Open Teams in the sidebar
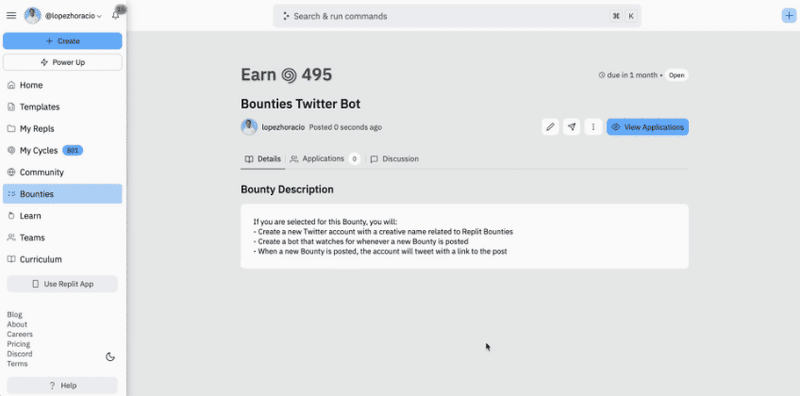800x396 pixels. pyautogui.click(x=62, y=238)
